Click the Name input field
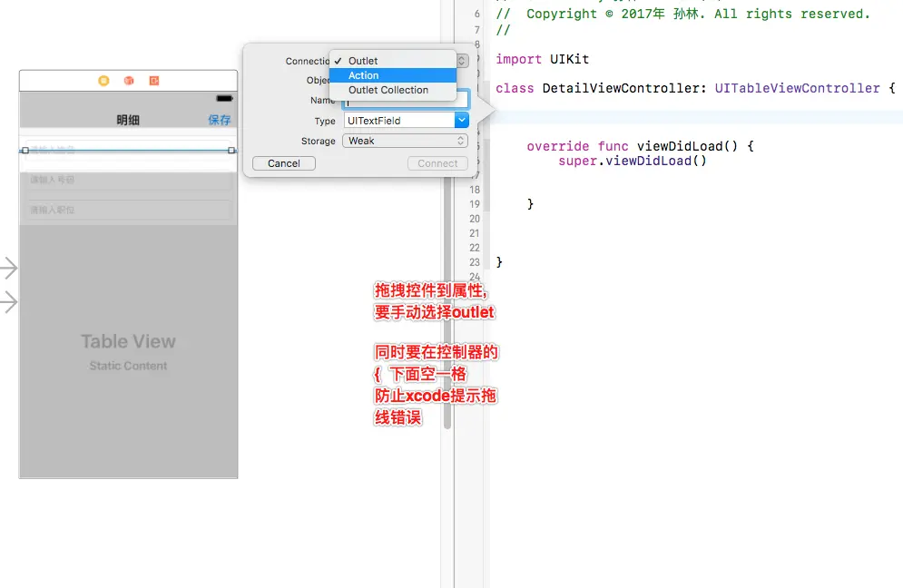The height and width of the screenshot is (588, 903). [x=406, y=103]
